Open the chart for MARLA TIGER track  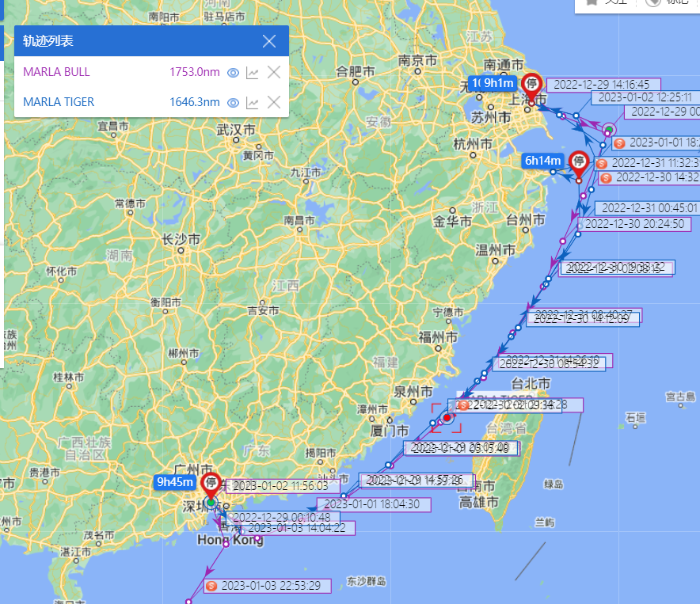[x=253, y=102]
